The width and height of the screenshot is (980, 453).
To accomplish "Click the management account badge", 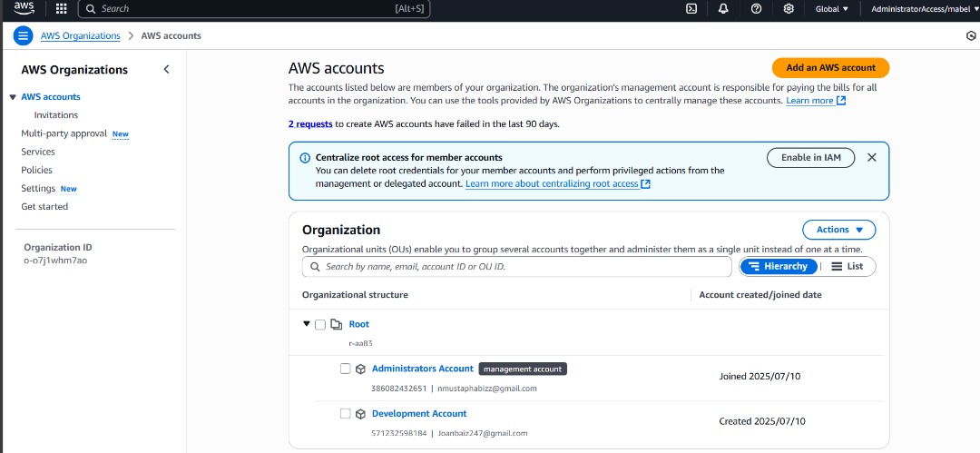I will pos(523,369).
